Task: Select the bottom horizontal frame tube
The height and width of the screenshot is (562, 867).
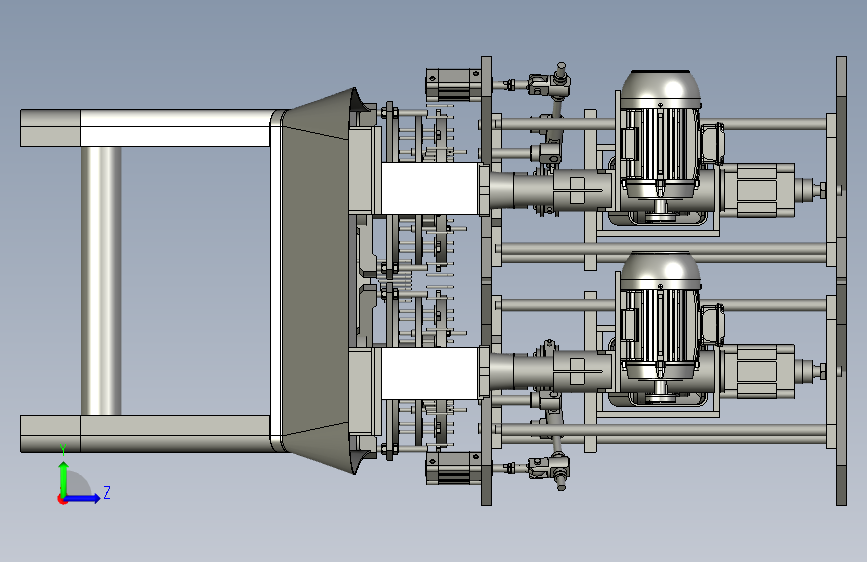Action: click(145, 434)
